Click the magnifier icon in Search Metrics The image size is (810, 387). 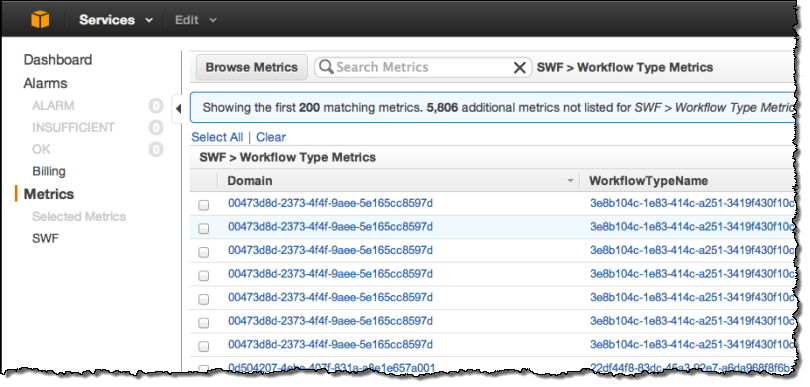pos(326,67)
